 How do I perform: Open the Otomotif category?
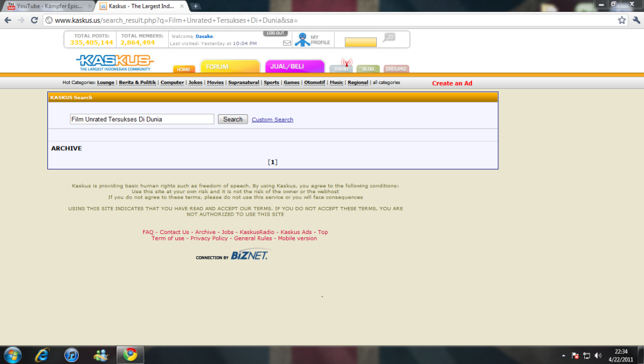point(314,82)
